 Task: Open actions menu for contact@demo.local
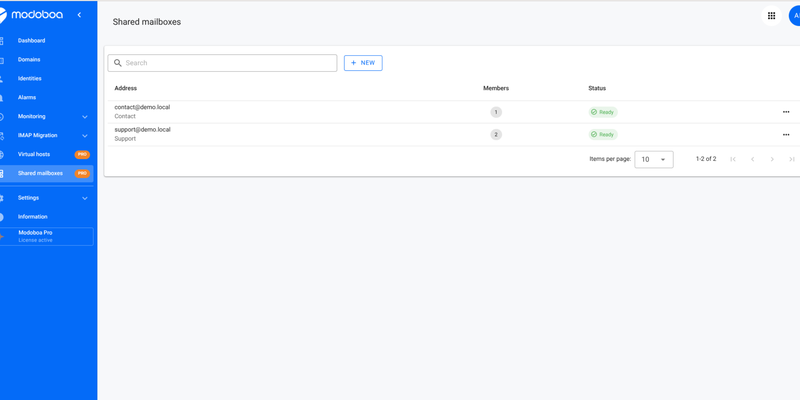786,112
